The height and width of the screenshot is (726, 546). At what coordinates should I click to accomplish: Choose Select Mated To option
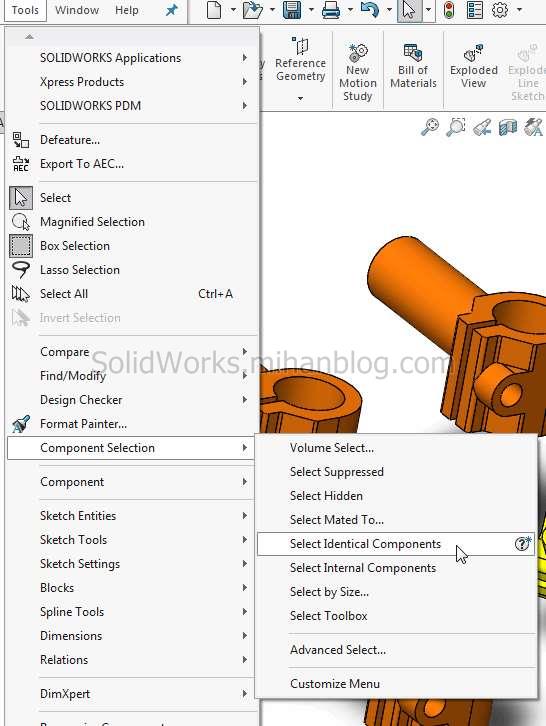click(396, 520)
